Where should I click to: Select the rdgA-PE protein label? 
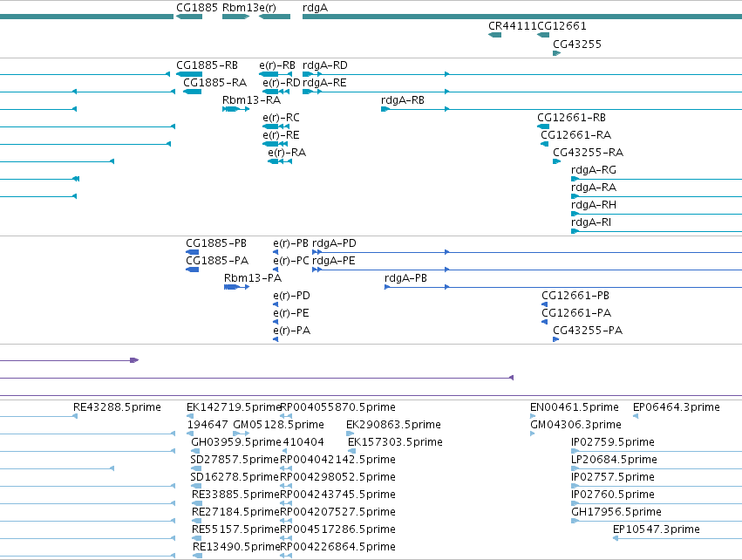point(334,261)
